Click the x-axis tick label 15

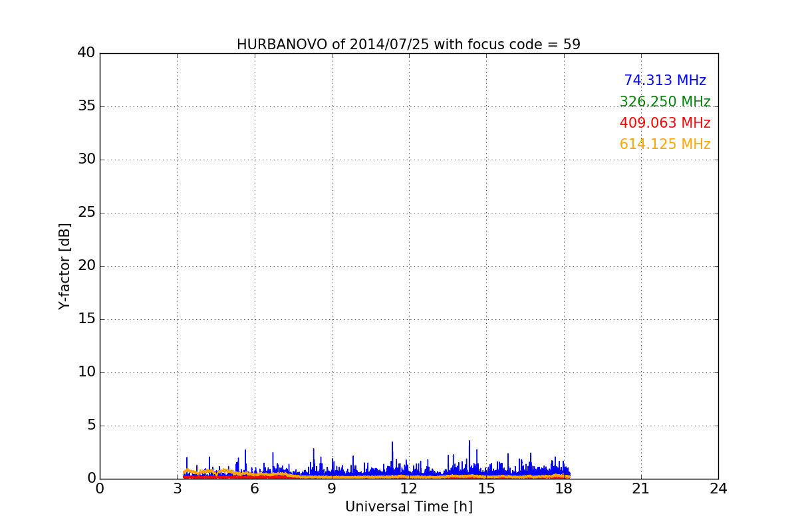pos(486,489)
